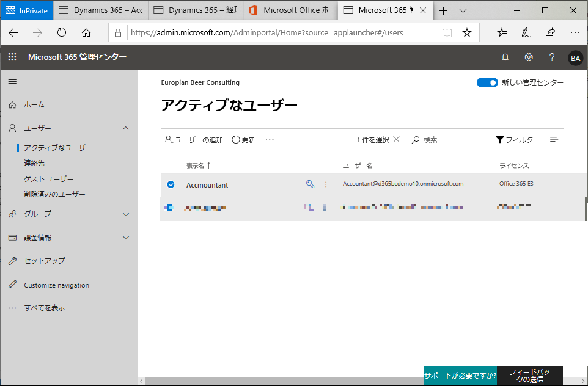Add notes with the pen icon
Image resolution: width=588 pixels, height=386 pixels.
[526, 32]
